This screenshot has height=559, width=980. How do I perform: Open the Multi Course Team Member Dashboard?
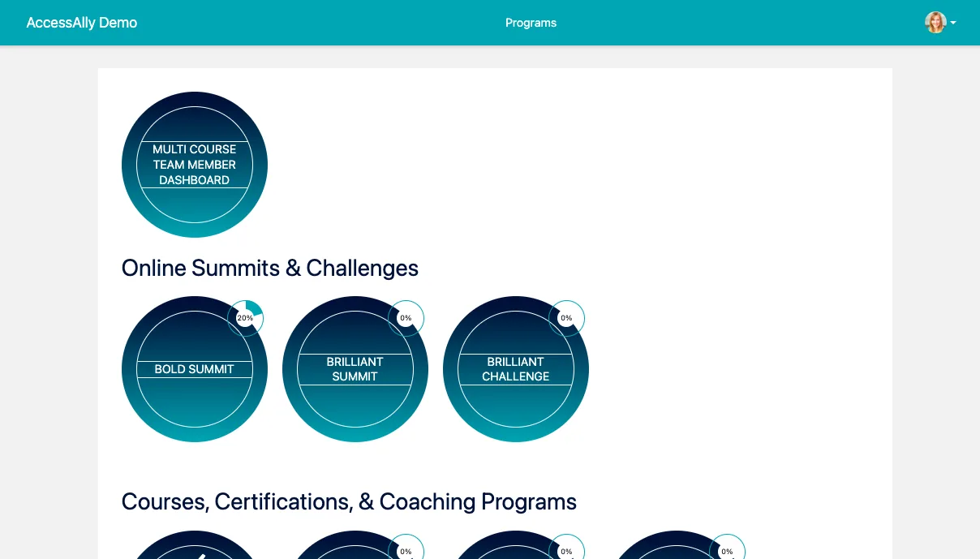[x=195, y=165]
